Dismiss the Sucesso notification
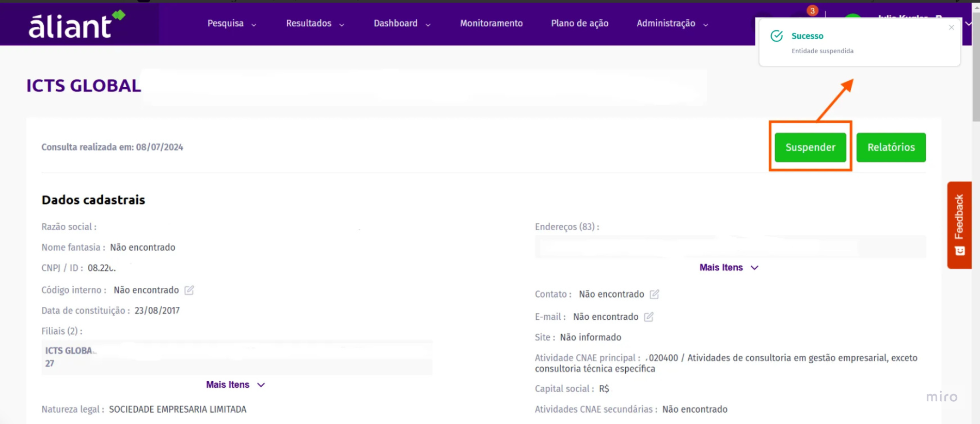980x424 pixels. click(x=951, y=27)
